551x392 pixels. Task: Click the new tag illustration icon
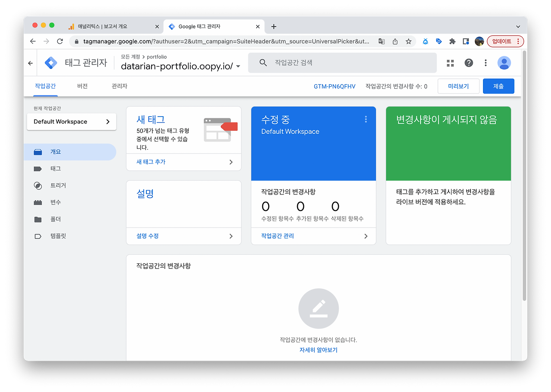tap(220, 130)
